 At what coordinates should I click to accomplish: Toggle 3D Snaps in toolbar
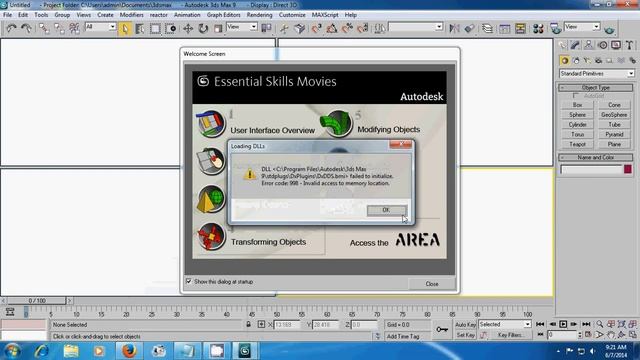click(x=316, y=28)
